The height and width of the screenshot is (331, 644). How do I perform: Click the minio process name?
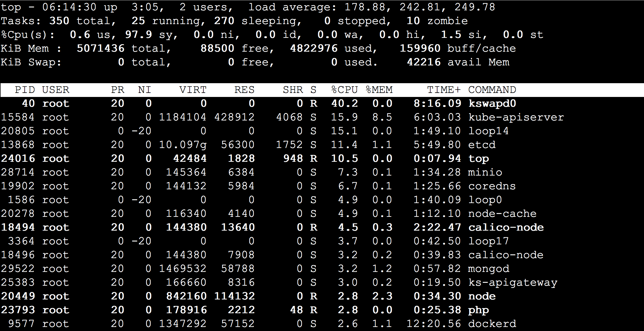[485, 172]
